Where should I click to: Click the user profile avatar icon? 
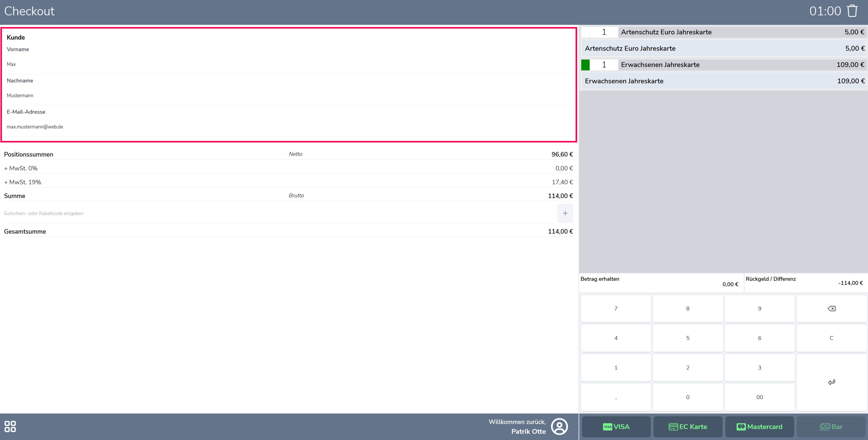coord(559,427)
